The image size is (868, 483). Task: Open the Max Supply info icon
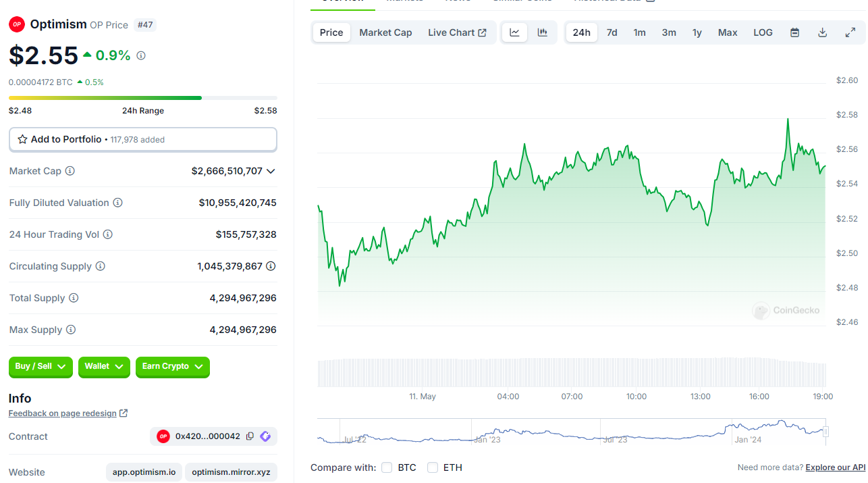[71, 330]
